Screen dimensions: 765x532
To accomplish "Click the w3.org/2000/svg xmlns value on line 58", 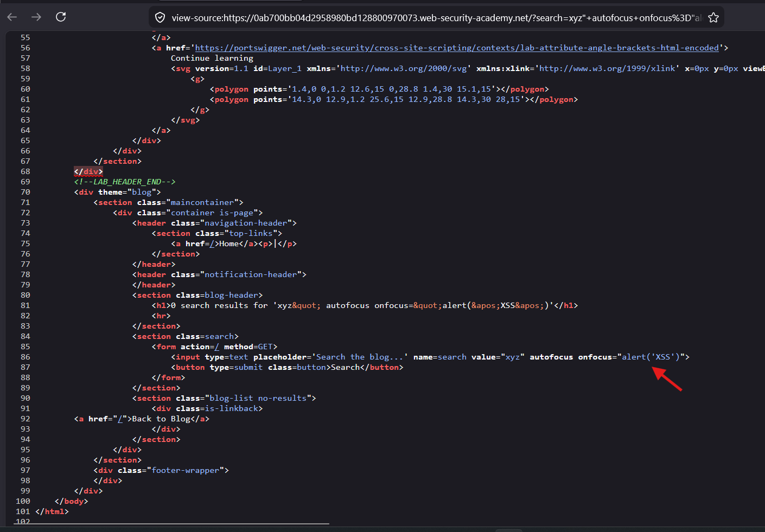I will pyautogui.click(x=404, y=68).
